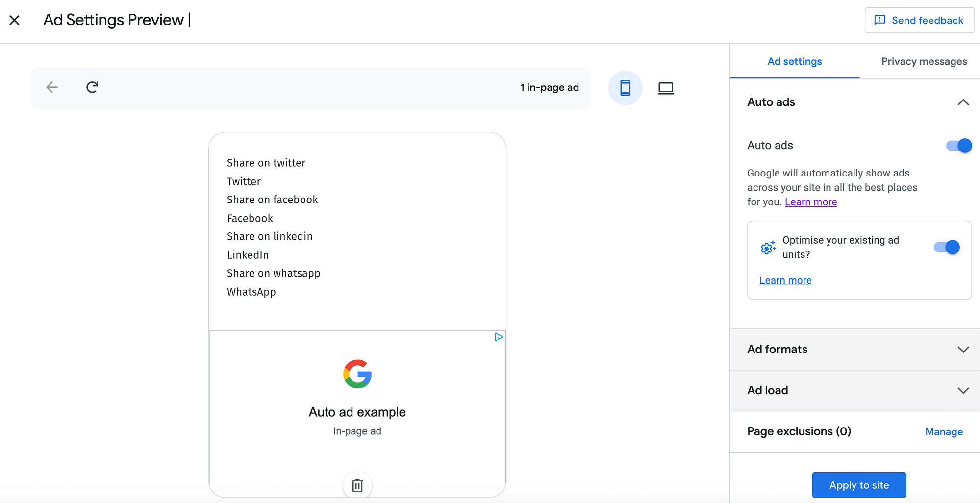Click the AdChoices icon on the ad

click(x=498, y=337)
